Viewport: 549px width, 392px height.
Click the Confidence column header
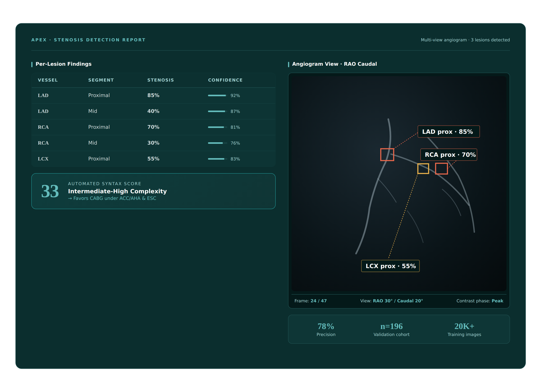coord(225,80)
